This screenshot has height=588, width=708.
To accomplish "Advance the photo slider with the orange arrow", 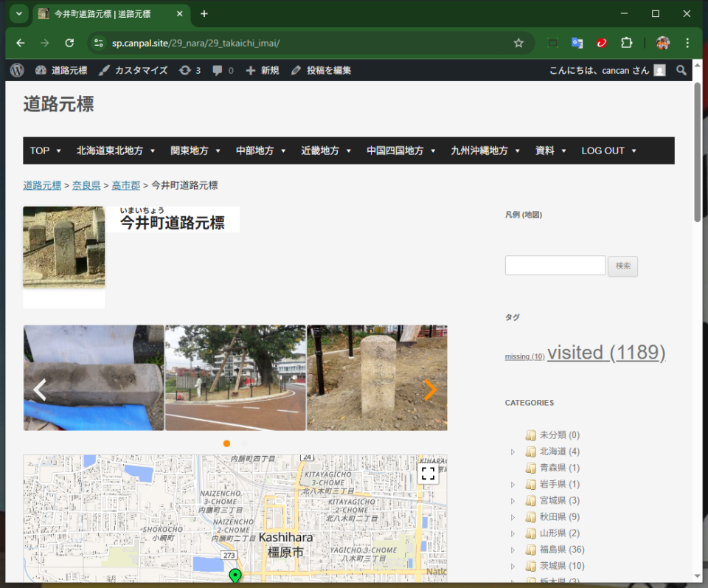I will (x=430, y=390).
